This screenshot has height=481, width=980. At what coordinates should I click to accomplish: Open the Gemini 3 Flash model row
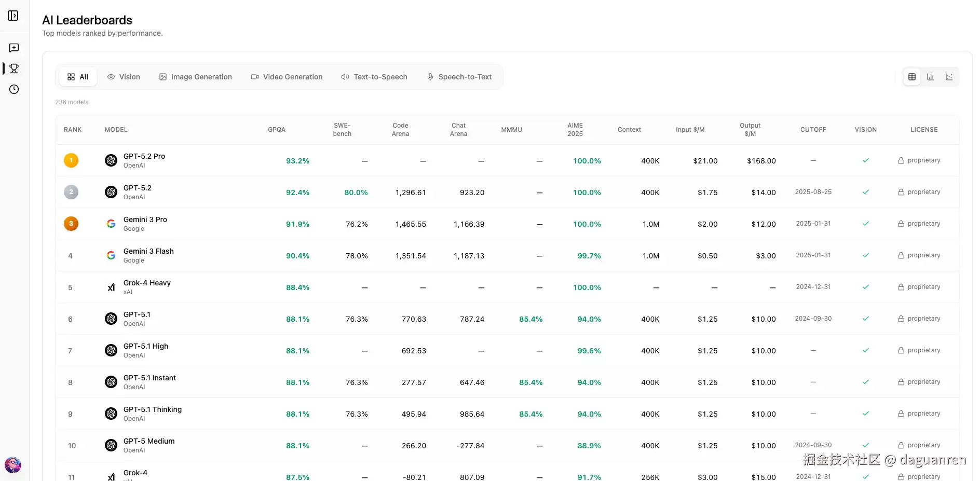coord(507,255)
